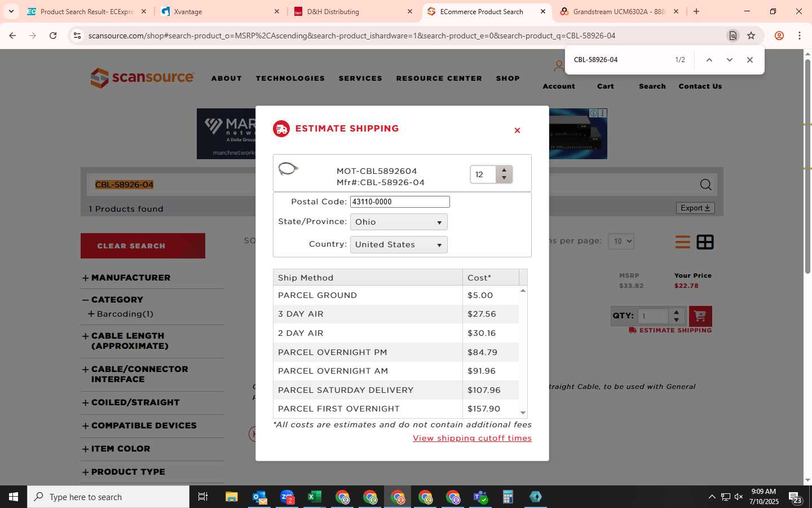This screenshot has height=508, width=812.
Task: Select the PARCEL FIRST OVERNIGHT row
Action: point(396,409)
